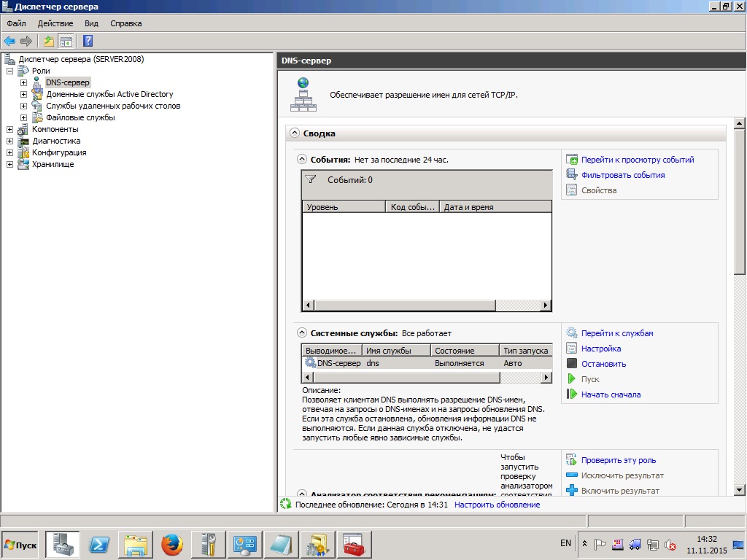
Task: Select the Диспетчер сервера (SERVER2008) root node
Action: click(81, 59)
